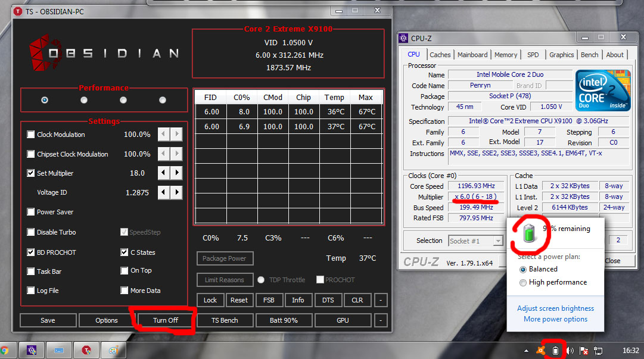Open More power options link

[x=555, y=319]
